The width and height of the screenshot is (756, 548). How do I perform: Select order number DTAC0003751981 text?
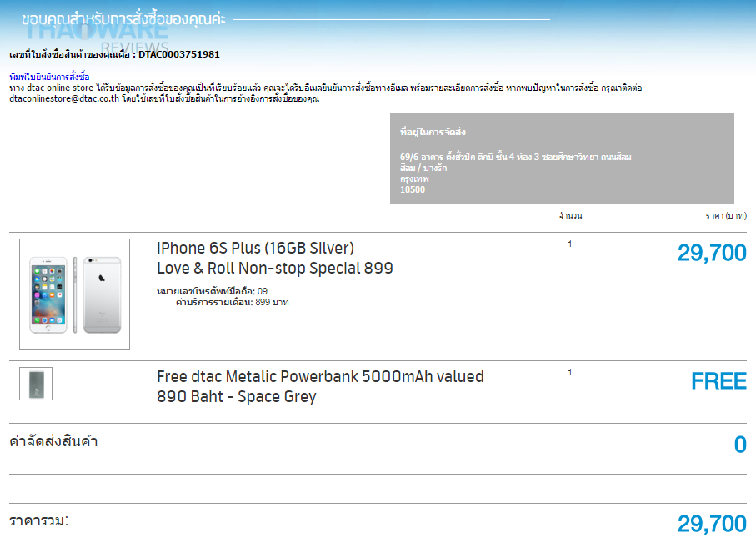point(179,54)
